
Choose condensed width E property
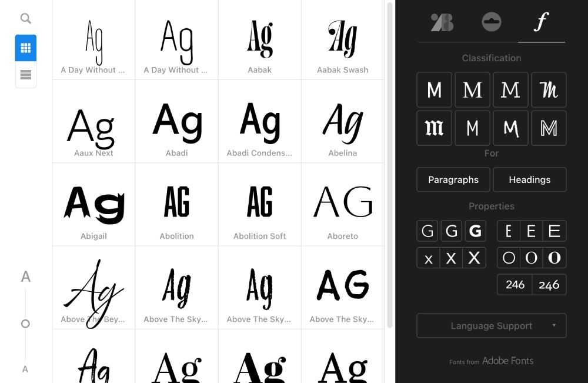(509, 231)
